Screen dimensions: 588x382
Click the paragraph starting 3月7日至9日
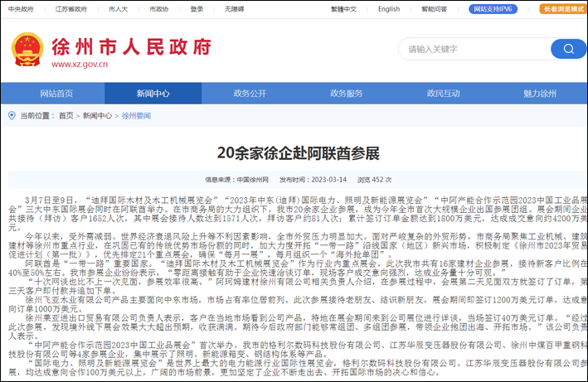pyautogui.click(x=298, y=214)
